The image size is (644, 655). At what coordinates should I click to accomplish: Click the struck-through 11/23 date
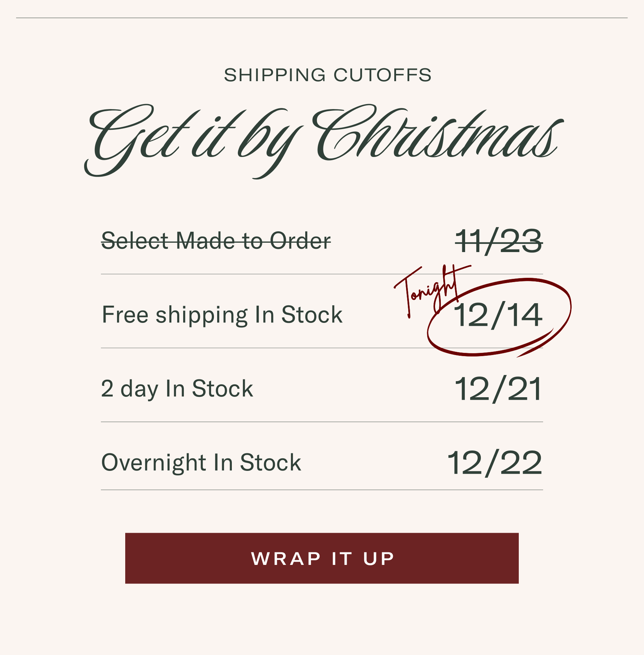(x=498, y=242)
